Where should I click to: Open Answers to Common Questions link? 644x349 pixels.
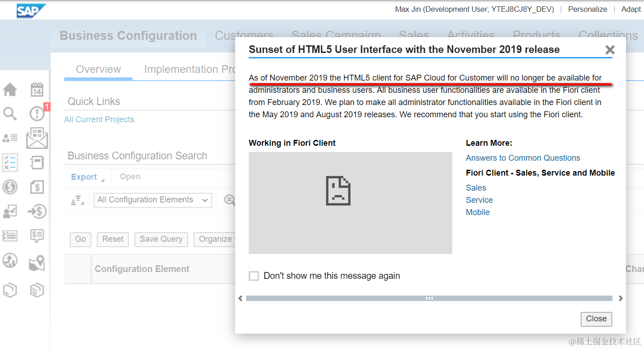click(523, 158)
